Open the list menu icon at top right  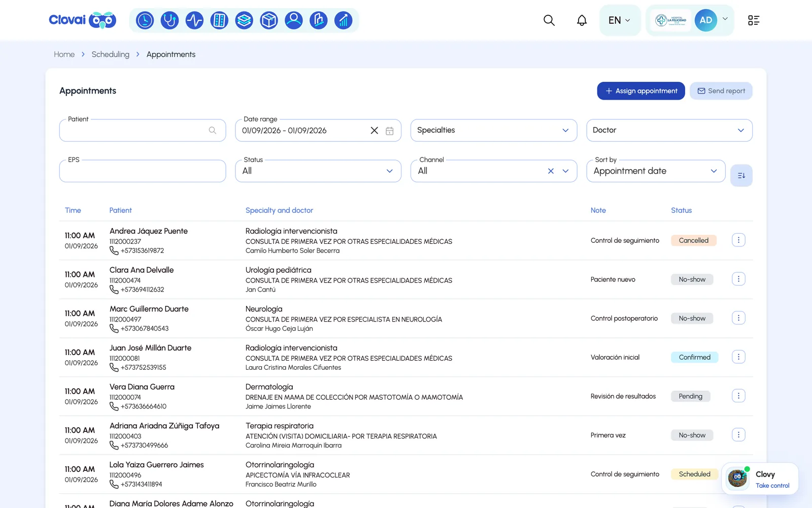pos(754,20)
